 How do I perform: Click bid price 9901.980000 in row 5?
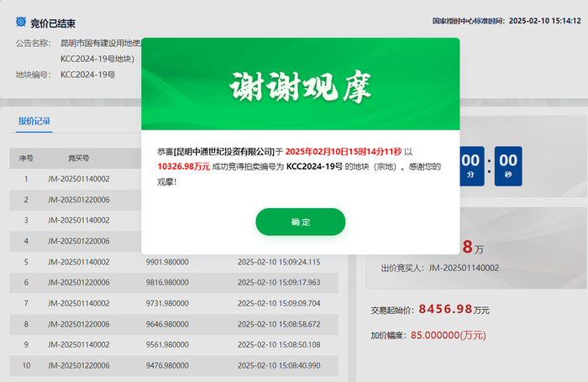click(167, 262)
